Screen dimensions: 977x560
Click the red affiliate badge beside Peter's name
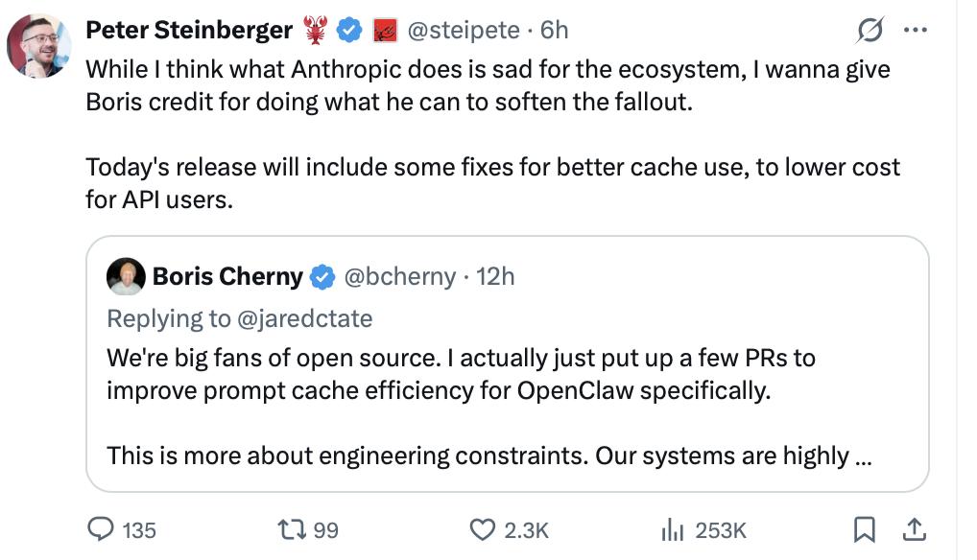pyautogui.click(x=383, y=32)
